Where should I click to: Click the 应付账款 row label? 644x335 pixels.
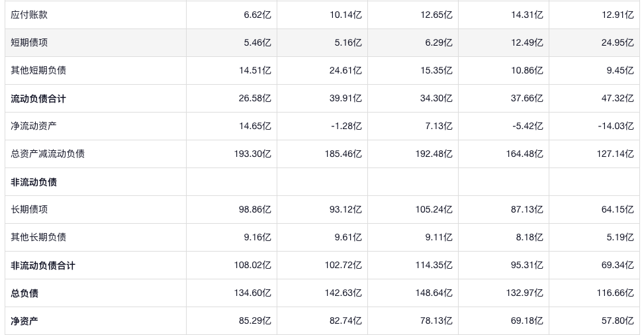coord(29,15)
